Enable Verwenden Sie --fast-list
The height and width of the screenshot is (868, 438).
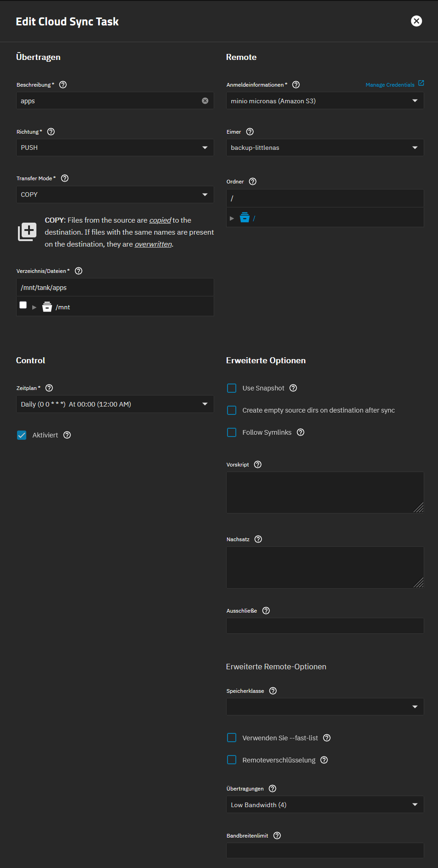[232, 738]
